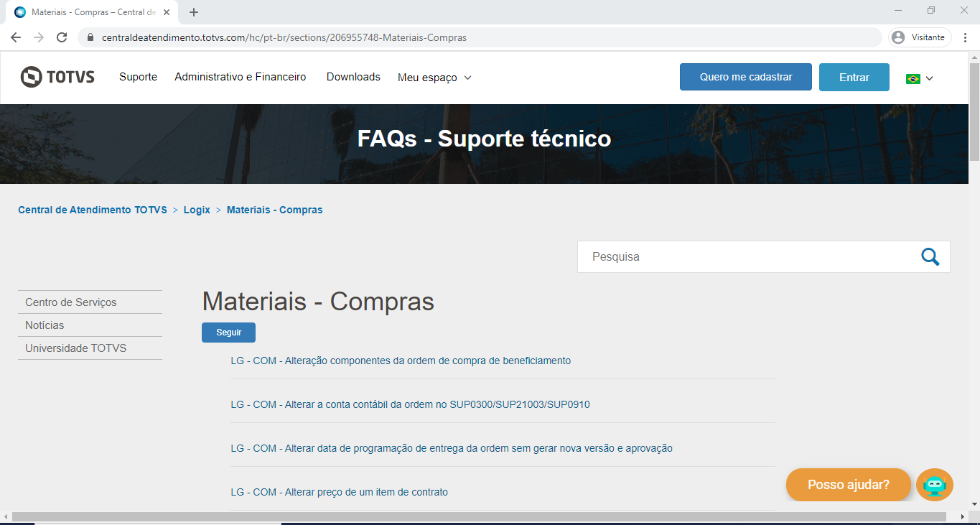The height and width of the screenshot is (525, 980).
Task: Click the browser forward arrow
Action: (39, 37)
